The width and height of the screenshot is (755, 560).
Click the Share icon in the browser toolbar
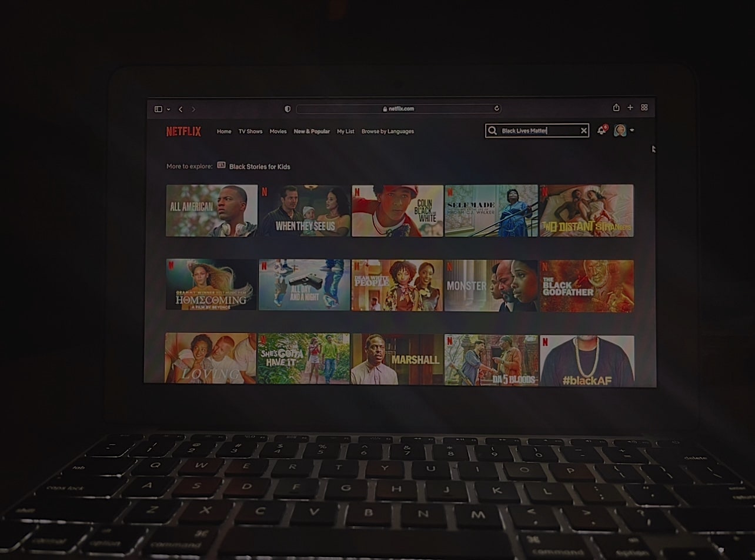point(616,108)
